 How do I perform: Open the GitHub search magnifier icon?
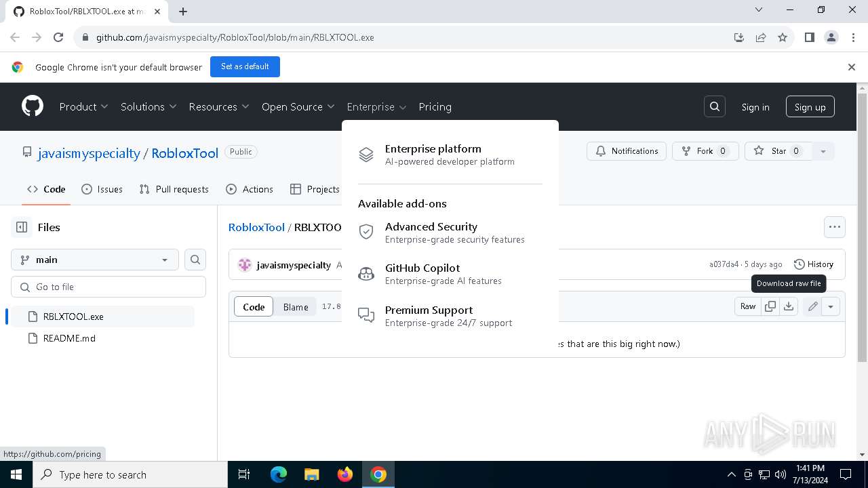pos(715,106)
